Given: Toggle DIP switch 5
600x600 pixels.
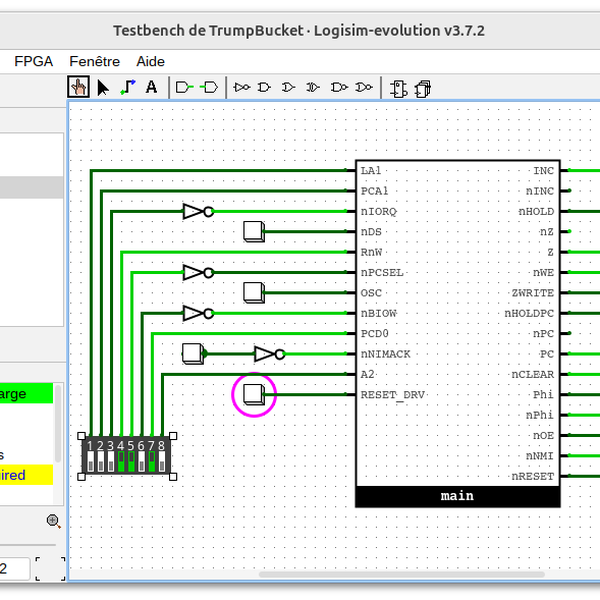Looking at the screenshot, I should click(131, 461).
